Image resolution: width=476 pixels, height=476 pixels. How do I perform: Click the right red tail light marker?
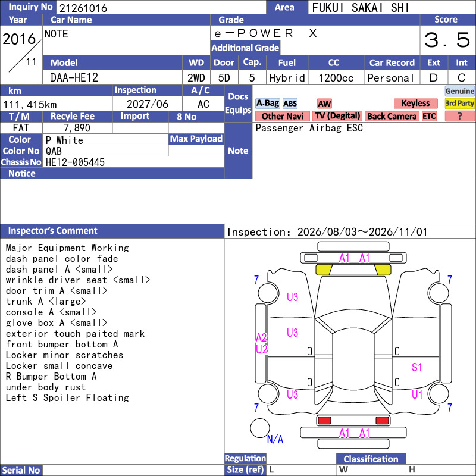coord(382,421)
